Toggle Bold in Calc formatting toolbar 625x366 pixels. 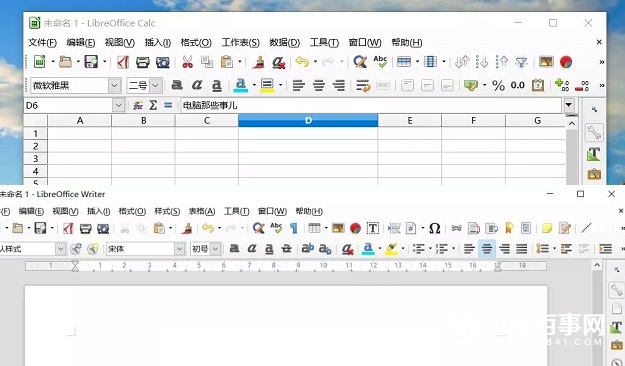coord(177,85)
